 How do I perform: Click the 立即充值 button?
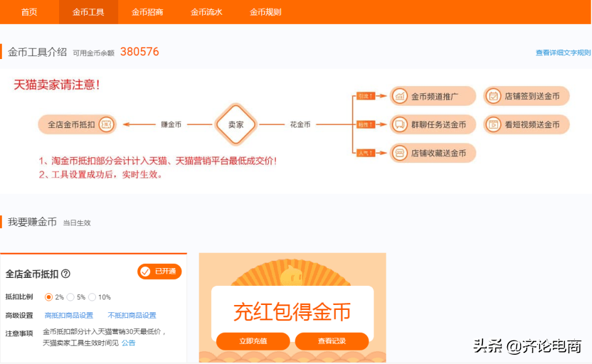coord(253,341)
